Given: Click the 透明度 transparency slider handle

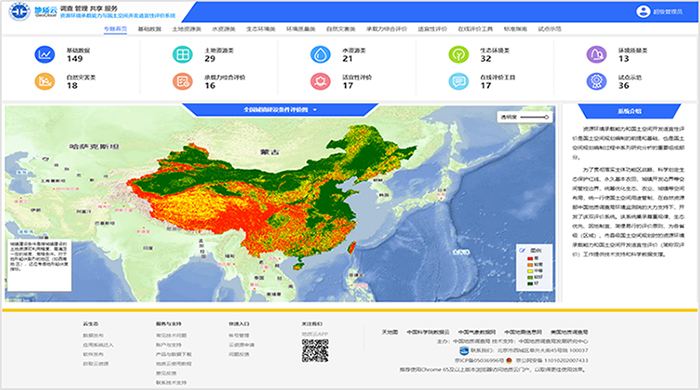Looking at the screenshot, I should click(546, 117).
